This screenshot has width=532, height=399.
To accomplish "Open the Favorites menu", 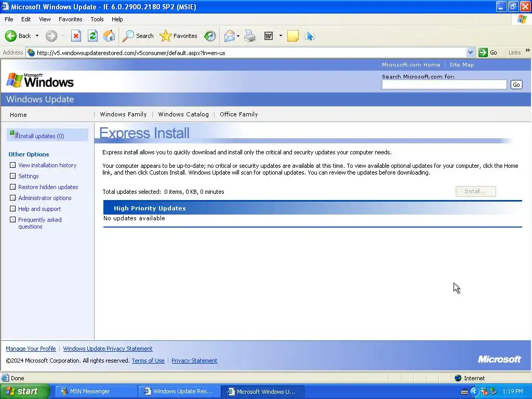I will [x=71, y=19].
